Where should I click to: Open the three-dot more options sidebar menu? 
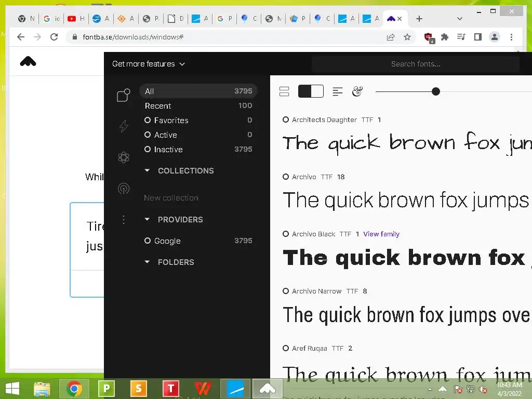(x=124, y=220)
